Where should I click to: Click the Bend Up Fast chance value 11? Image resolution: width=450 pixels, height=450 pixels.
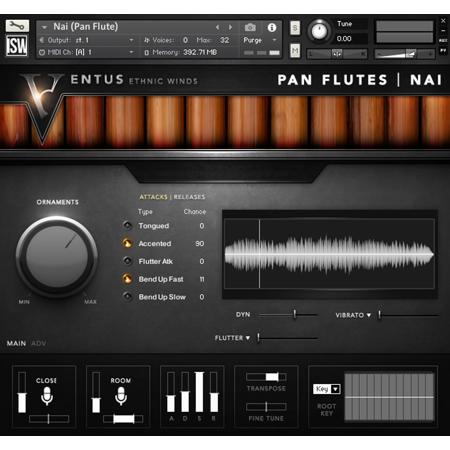(x=202, y=279)
